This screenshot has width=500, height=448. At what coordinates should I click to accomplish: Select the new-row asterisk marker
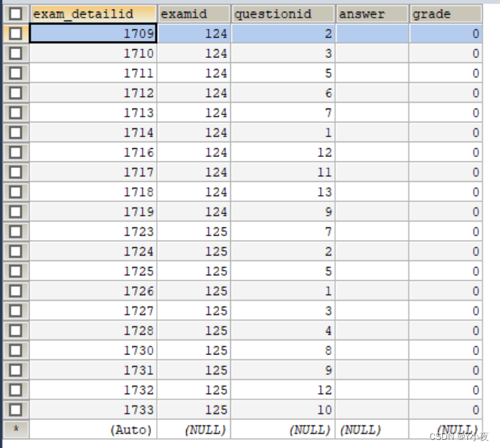click(15, 429)
